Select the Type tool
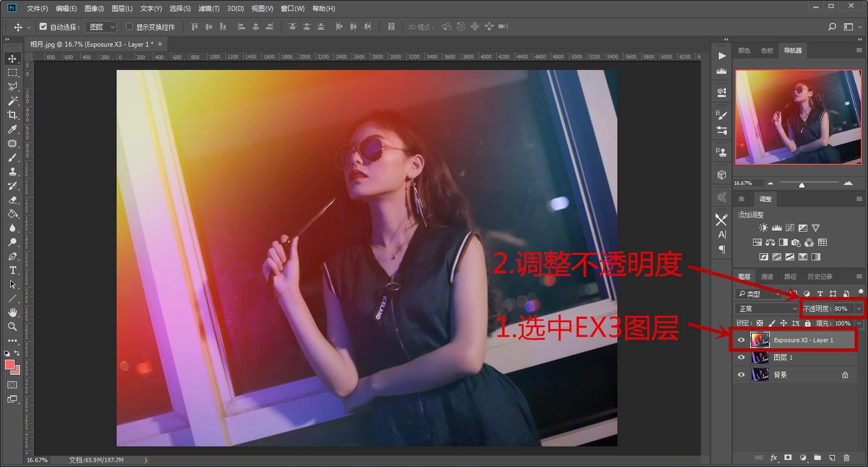The height and width of the screenshot is (467, 868). pos(12,270)
